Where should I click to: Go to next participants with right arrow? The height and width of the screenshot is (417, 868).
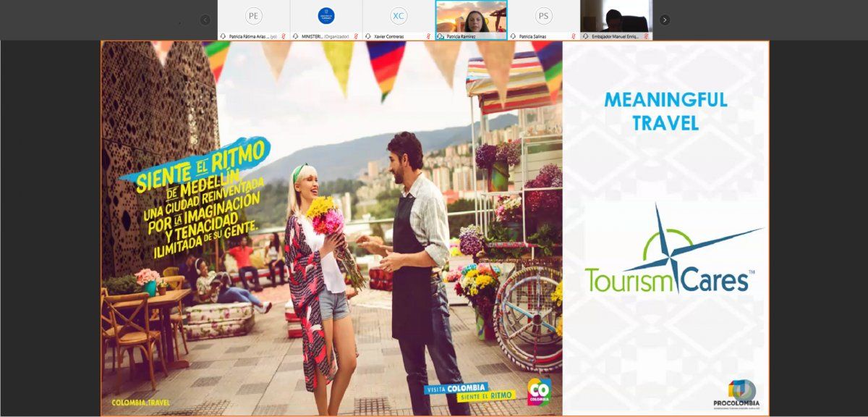[664, 20]
